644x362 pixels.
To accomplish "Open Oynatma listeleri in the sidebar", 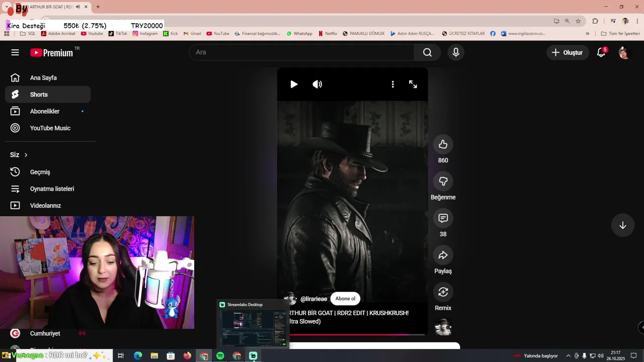I will [x=48, y=189].
